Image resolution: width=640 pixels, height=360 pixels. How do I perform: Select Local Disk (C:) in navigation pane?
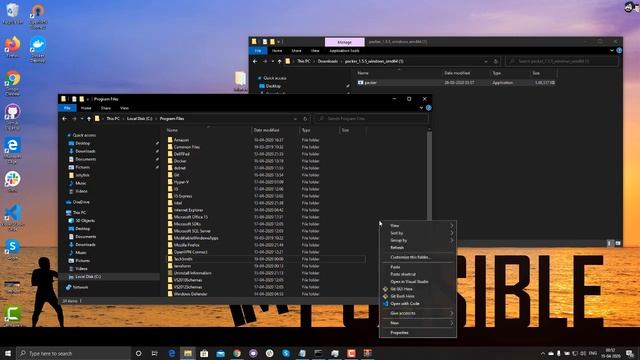coord(110,277)
